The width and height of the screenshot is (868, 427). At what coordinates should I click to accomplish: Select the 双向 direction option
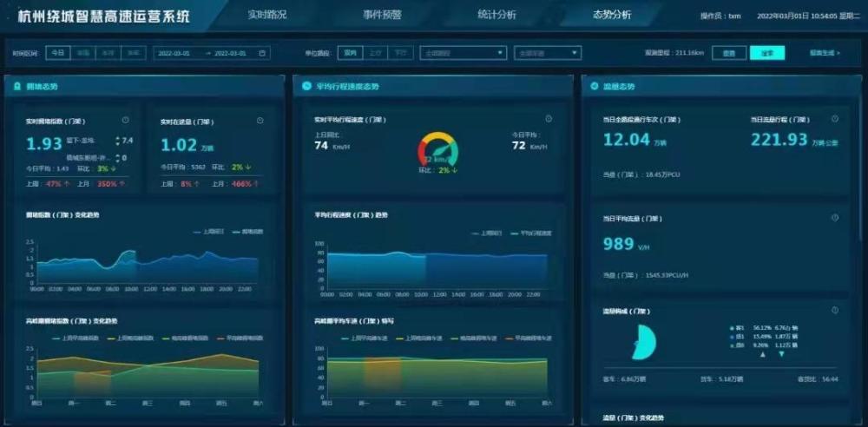[351, 53]
